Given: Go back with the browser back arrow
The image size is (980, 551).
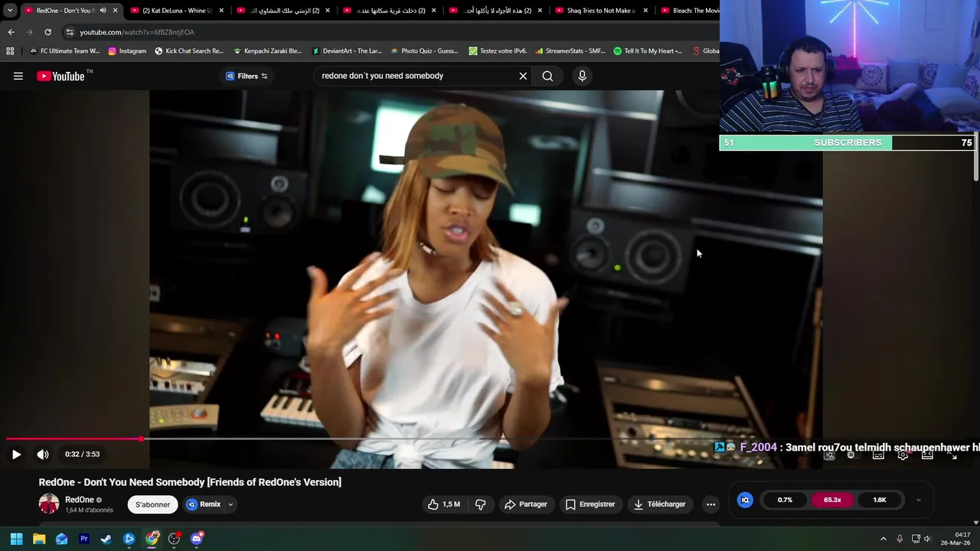Looking at the screenshot, I should [11, 32].
